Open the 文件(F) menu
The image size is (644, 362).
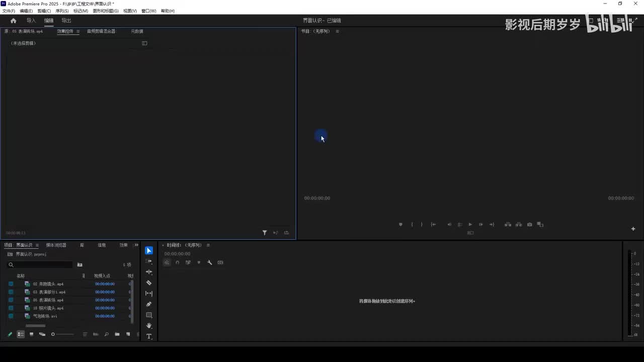[9, 11]
